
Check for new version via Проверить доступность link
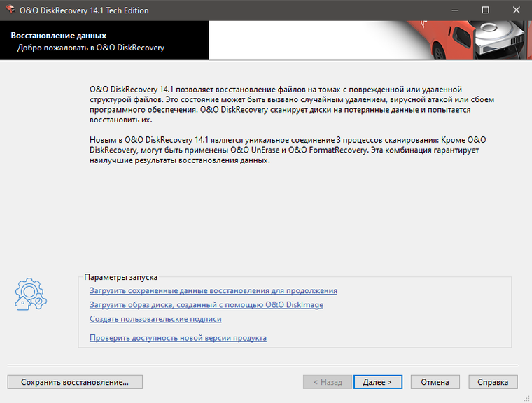pos(178,338)
